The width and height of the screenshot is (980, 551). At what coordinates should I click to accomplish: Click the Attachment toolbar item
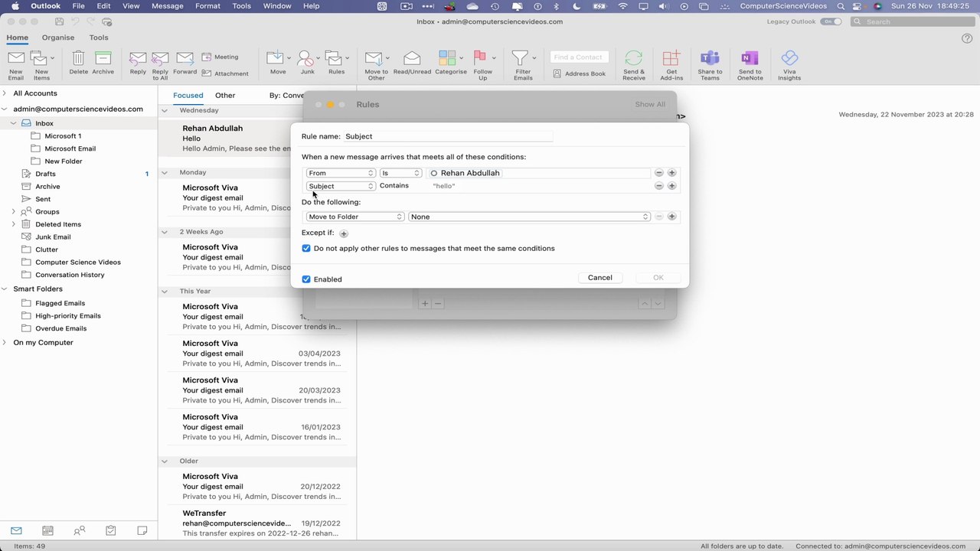point(225,73)
